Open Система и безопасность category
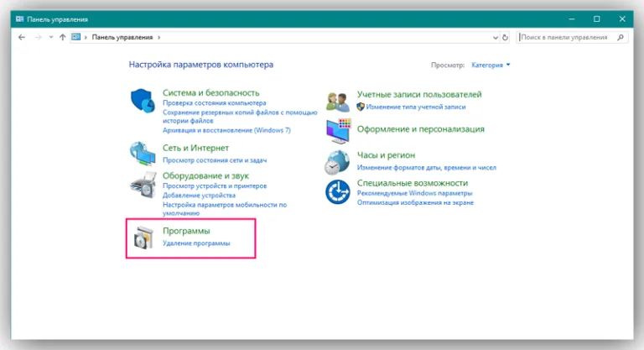The width and height of the screenshot is (644, 350). point(210,93)
